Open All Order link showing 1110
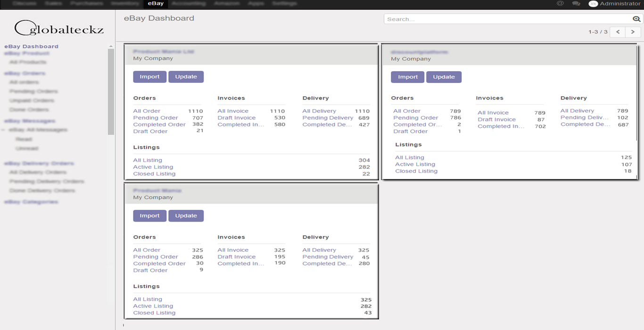 click(x=147, y=111)
